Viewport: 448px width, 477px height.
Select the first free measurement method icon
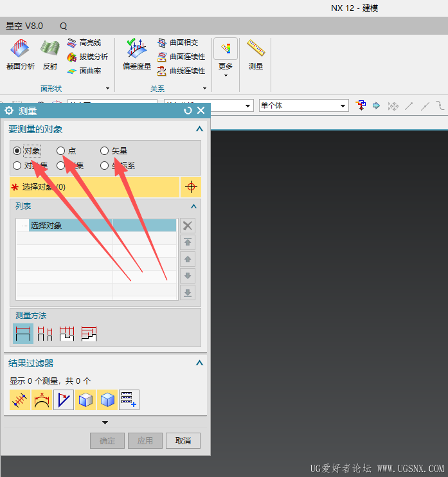point(23,334)
